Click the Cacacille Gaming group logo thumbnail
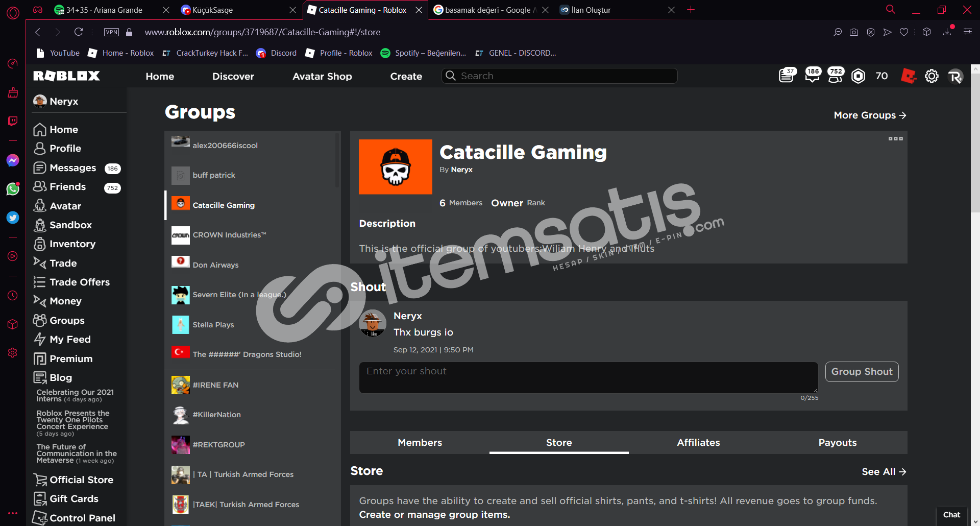980x526 pixels. pyautogui.click(x=395, y=167)
